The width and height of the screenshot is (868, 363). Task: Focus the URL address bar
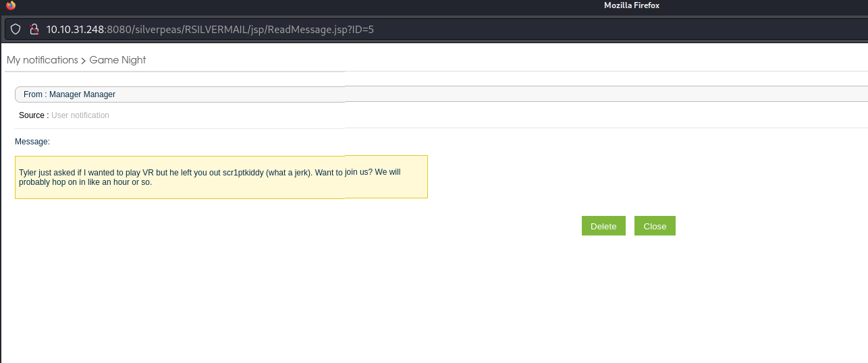(436, 30)
